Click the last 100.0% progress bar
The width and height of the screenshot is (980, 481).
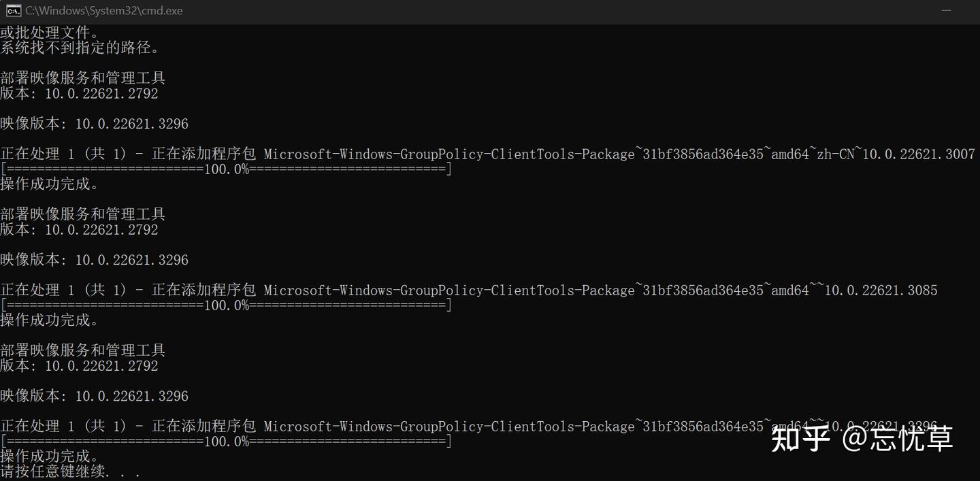click(x=226, y=442)
